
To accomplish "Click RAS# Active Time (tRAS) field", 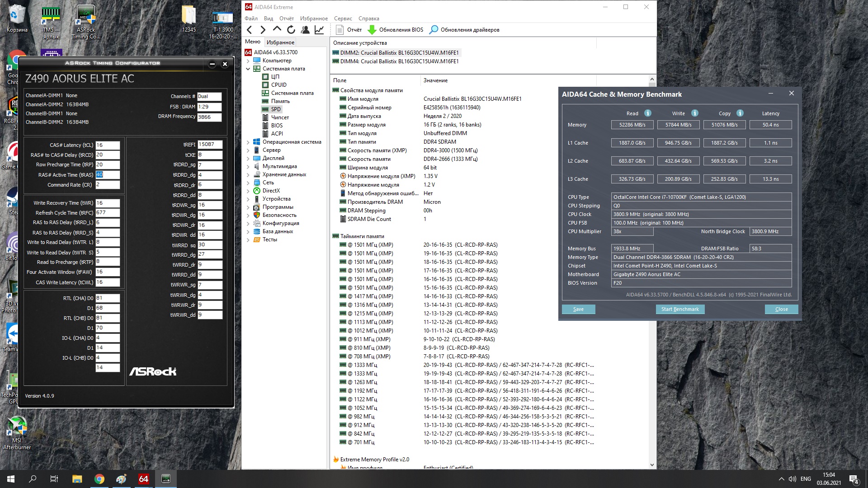I will coord(108,175).
